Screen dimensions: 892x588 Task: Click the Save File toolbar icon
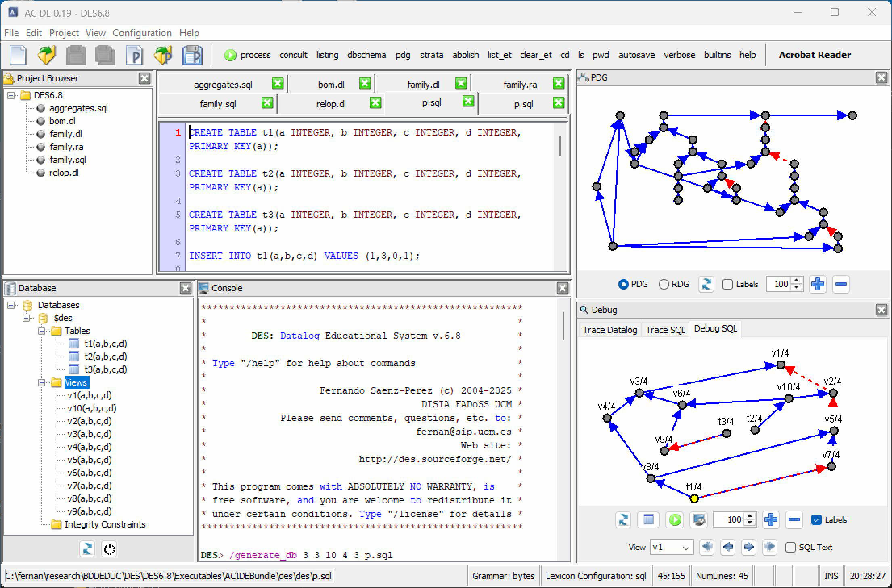76,55
